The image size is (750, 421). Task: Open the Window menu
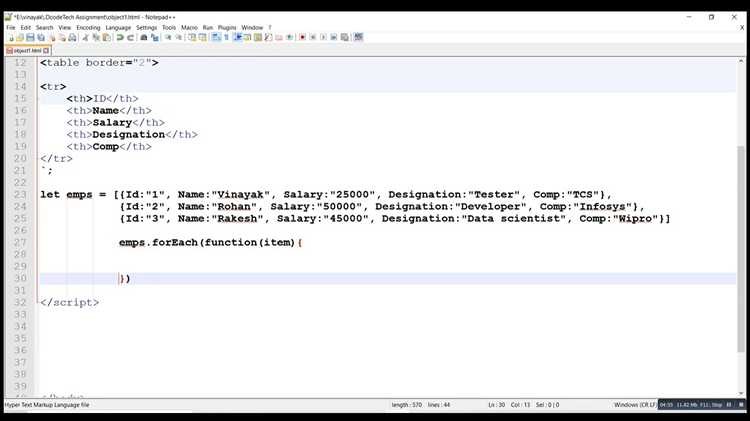(x=252, y=28)
